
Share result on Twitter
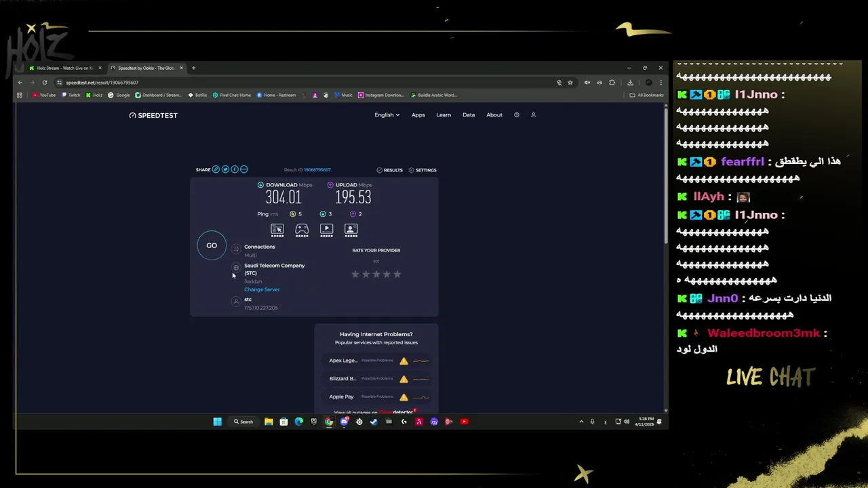225,169
